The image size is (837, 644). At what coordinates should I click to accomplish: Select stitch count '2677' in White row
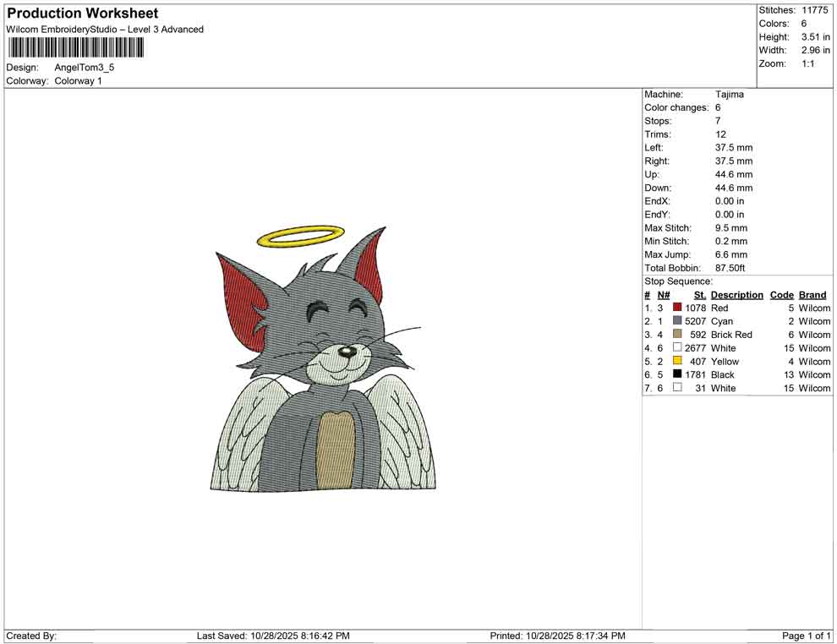(x=696, y=348)
